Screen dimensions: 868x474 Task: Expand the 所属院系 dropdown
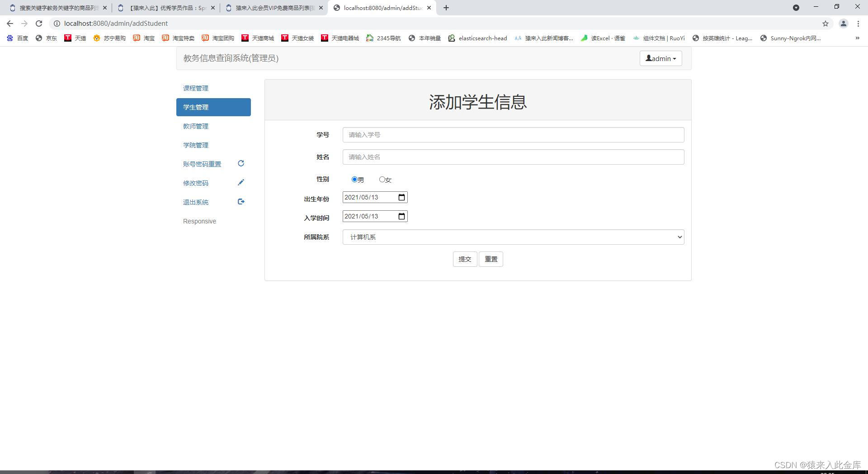pyautogui.click(x=513, y=237)
